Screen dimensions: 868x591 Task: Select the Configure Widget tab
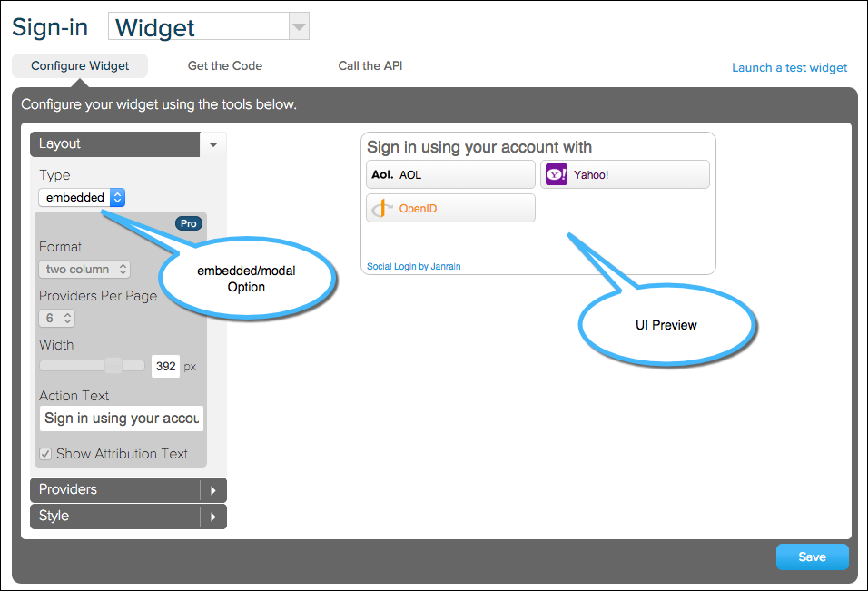point(80,65)
